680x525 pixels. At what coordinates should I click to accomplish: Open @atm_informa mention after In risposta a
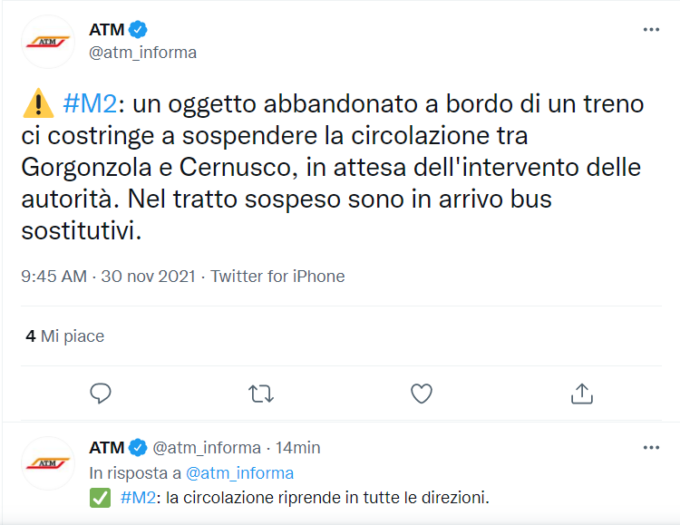[x=239, y=473]
